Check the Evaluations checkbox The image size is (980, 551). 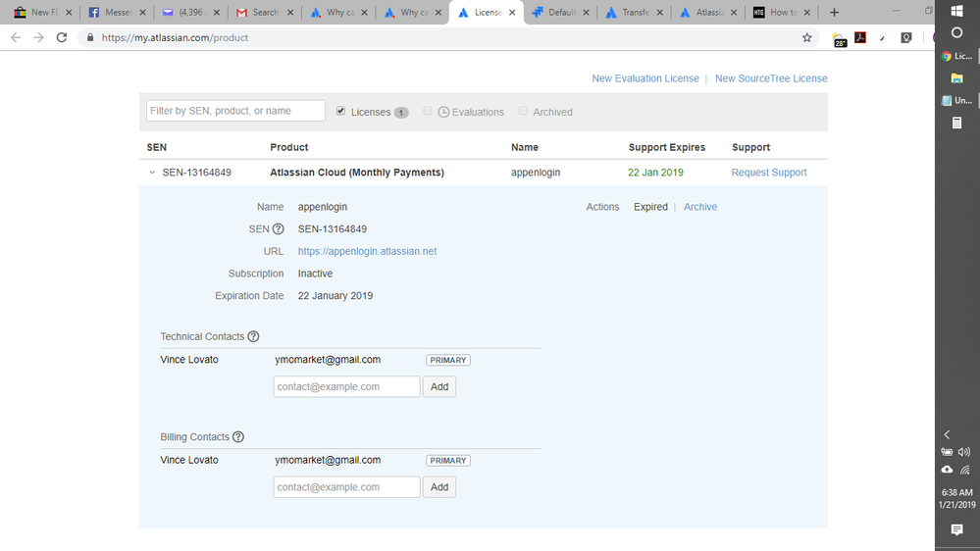click(428, 111)
